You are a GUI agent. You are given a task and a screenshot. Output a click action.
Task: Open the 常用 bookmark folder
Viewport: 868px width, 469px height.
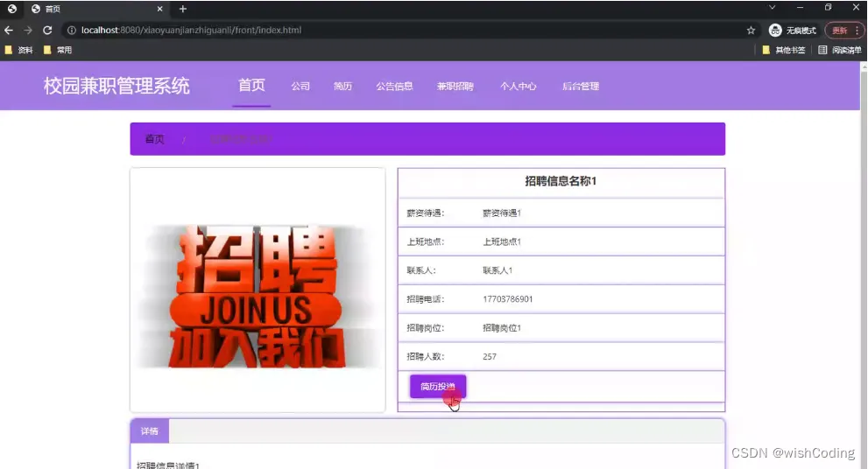[58, 50]
